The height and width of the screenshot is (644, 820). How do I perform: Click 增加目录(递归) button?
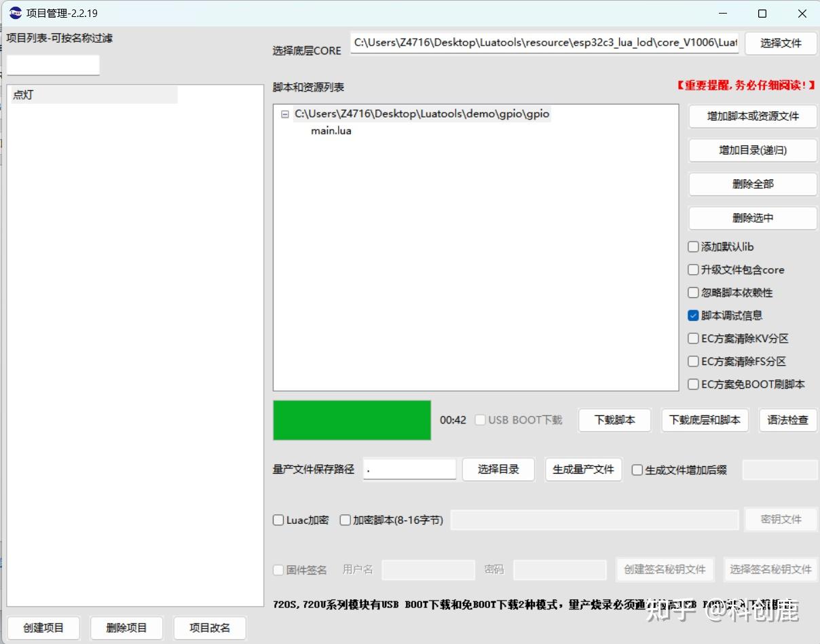[753, 150]
